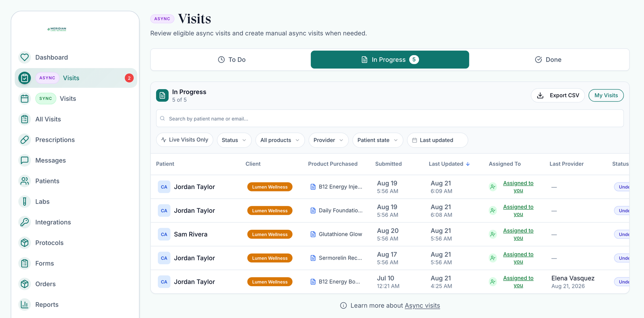Click the Meridian logo in the sidebar
Image resolution: width=644 pixels, height=318 pixels.
click(x=57, y=29)
